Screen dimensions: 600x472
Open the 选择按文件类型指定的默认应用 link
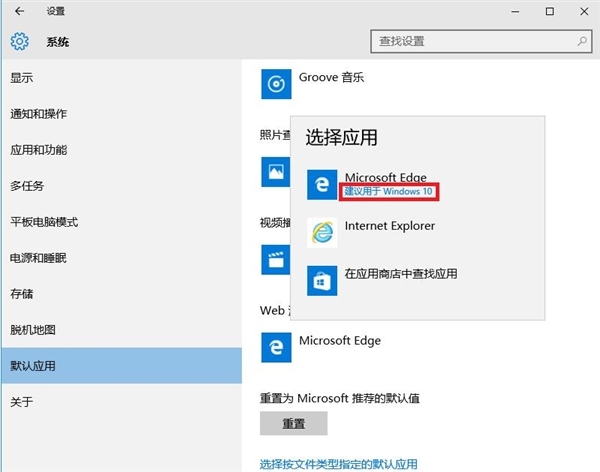click(338, 464)
